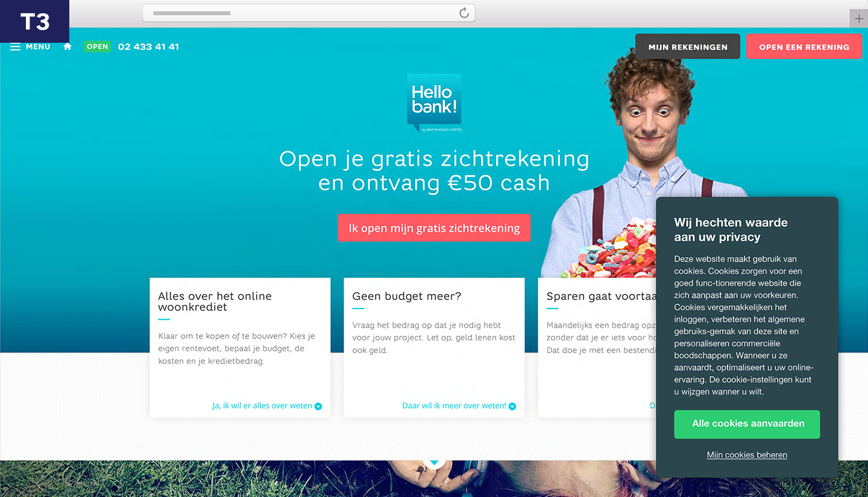Reload the page with the refresh icon

464,13
